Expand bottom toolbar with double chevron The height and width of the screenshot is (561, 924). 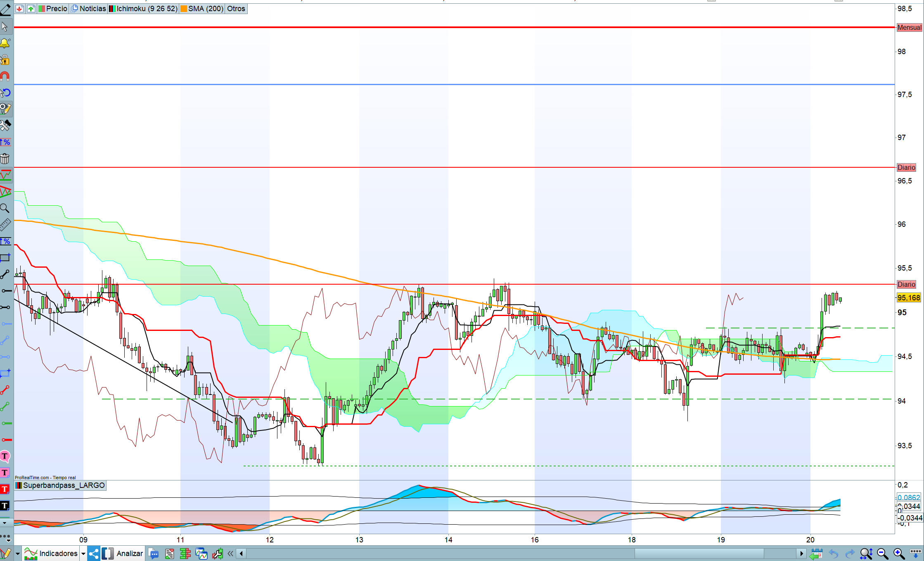point(230,554)
